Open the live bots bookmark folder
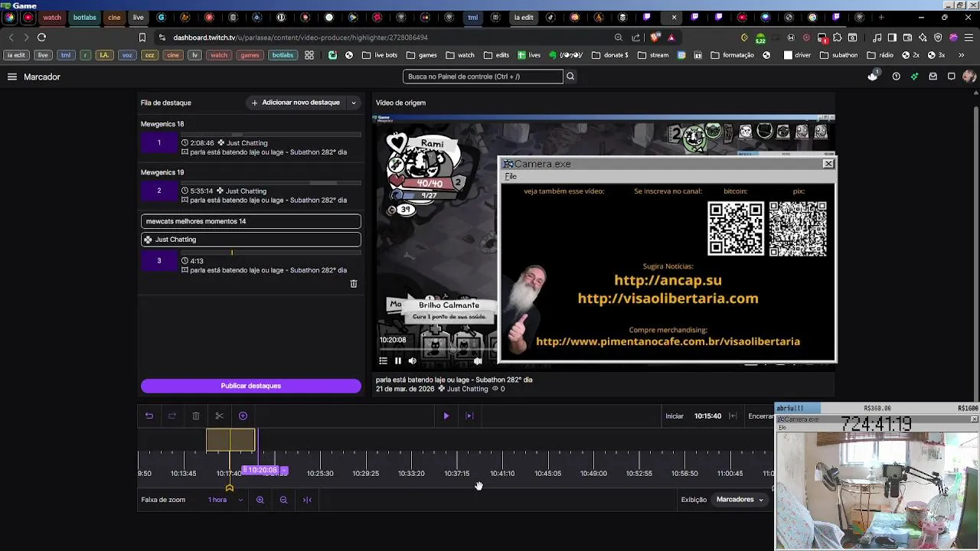Viewport: 980px width, 551px height. pyautogui.click(x=380, y=55)
